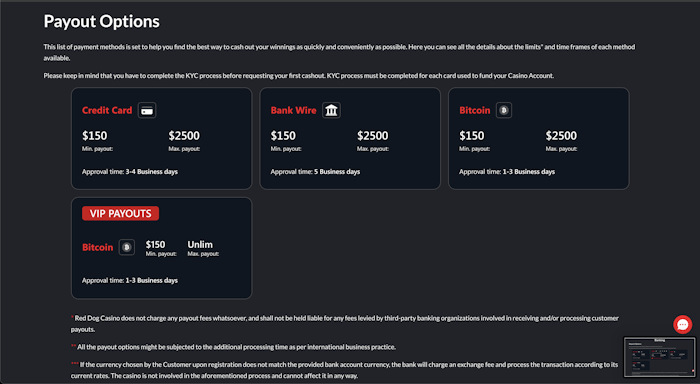
Task: Click the Unlim max payout value
Action: [200, 245]
